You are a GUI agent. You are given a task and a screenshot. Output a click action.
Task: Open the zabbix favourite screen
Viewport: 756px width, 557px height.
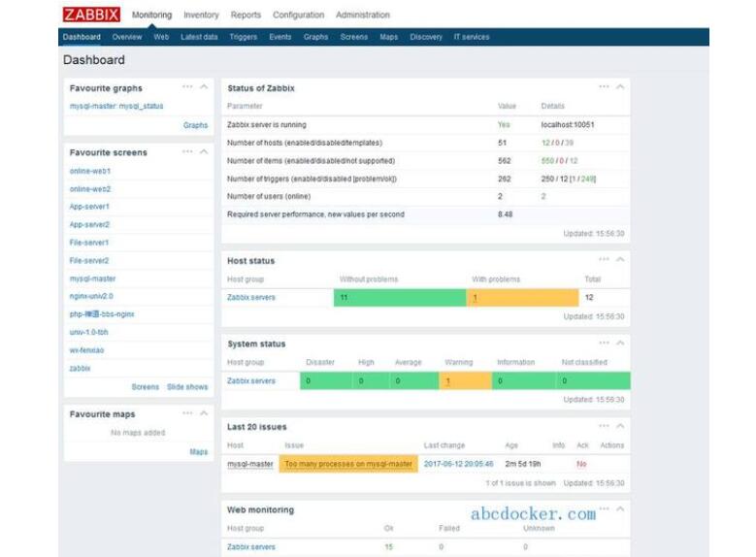click(80, 369)
